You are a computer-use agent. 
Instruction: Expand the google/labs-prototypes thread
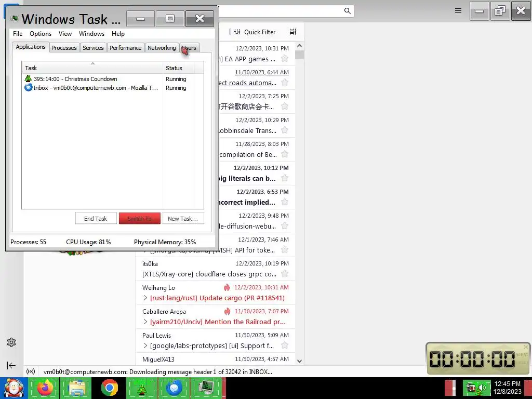[x=145, y=345]
